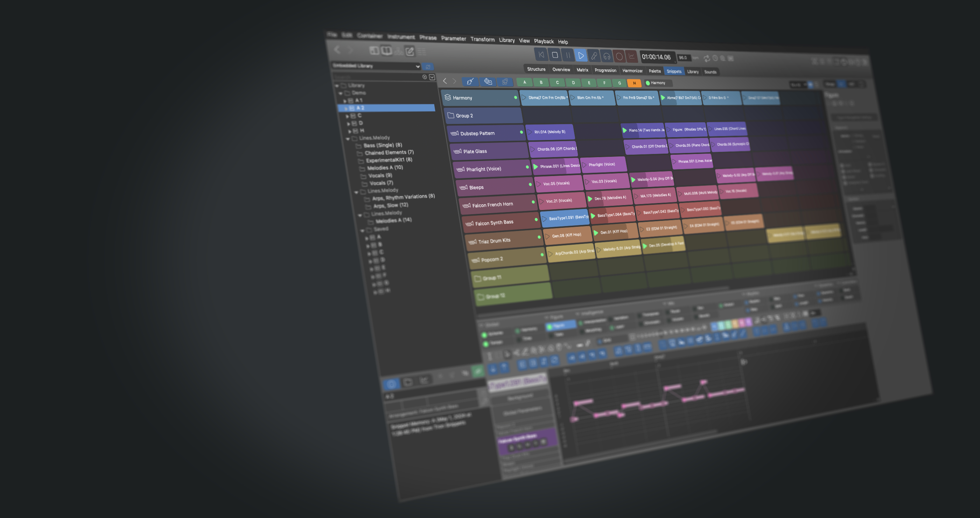Expand the D item under Demo
980x518 pixels.
[x=349, y=124]
